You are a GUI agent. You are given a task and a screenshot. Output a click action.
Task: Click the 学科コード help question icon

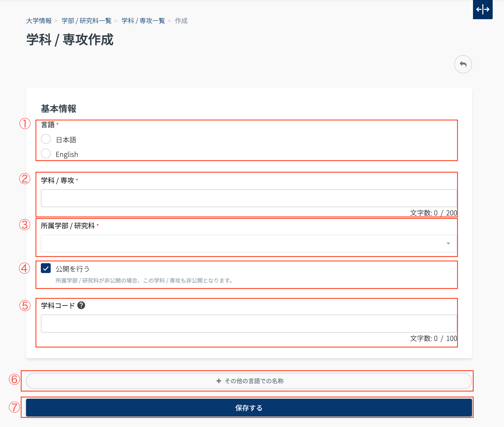point(81,305)
